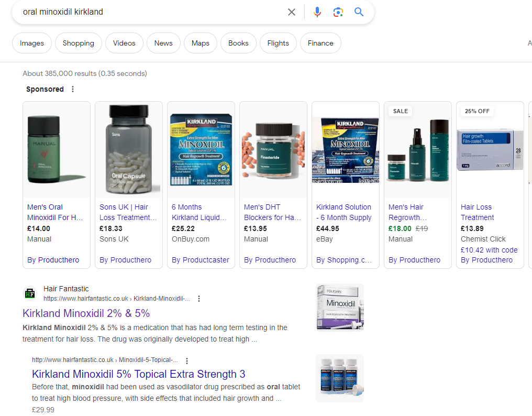Viewport: 532px width, 416px height.
Task: Open Men's Oral Minoxidil product link
Action: click(55, 212)
